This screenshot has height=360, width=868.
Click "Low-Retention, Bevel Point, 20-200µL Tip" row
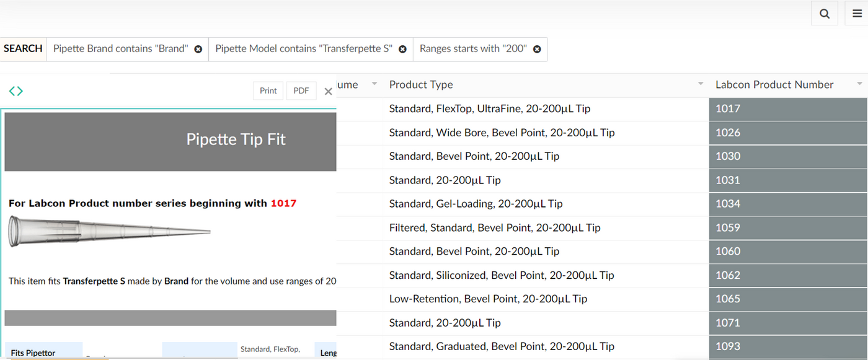pyautogui.click(x=488, y=299)
